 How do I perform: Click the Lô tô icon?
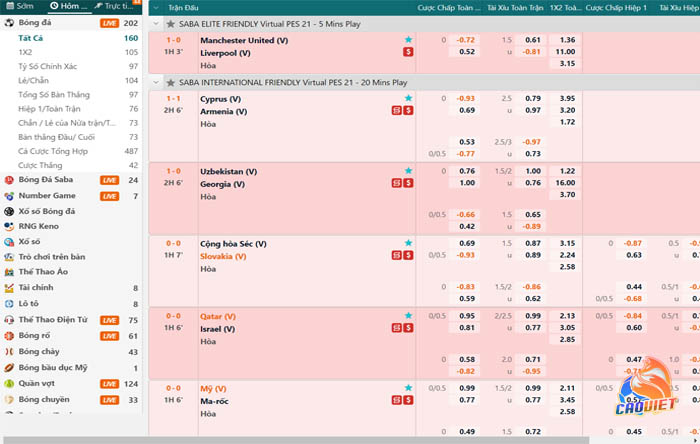pyautogui.click(x=9, y=304)
